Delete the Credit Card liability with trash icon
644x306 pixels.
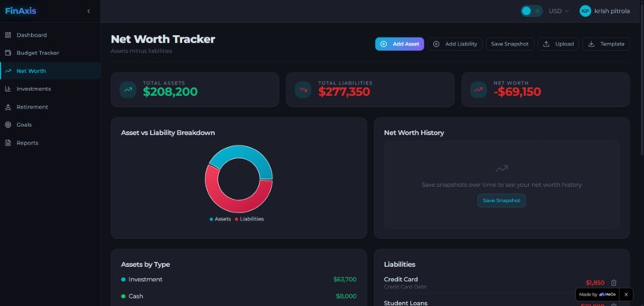pos(614,283)
